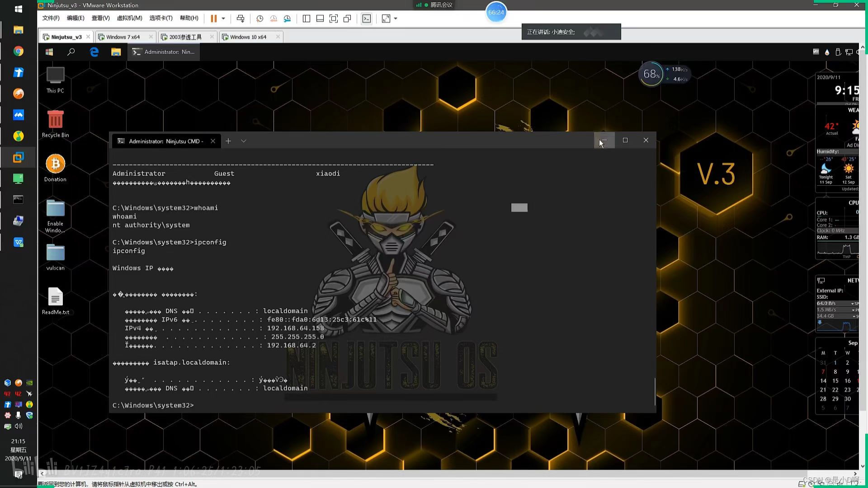Open the power options dropdown arrow
The image size is (868, 488).
[x=223, y=19]
